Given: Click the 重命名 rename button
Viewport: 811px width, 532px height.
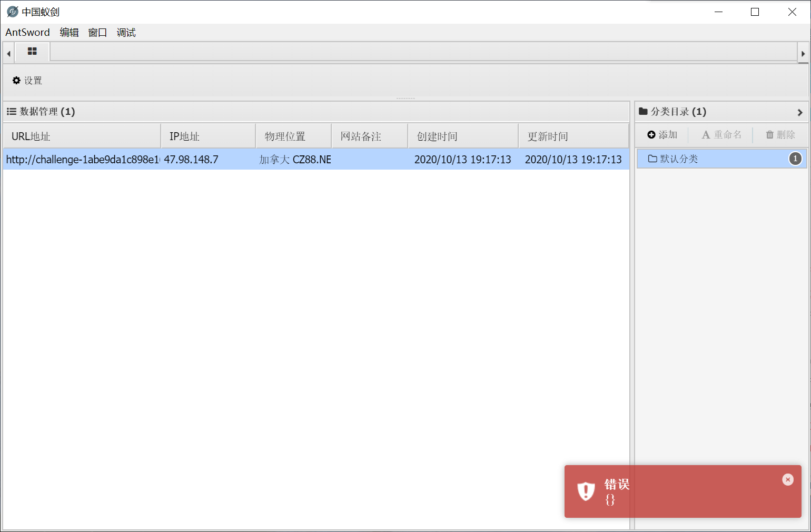Looking at the screenshot, I should (x=721, y=134).
